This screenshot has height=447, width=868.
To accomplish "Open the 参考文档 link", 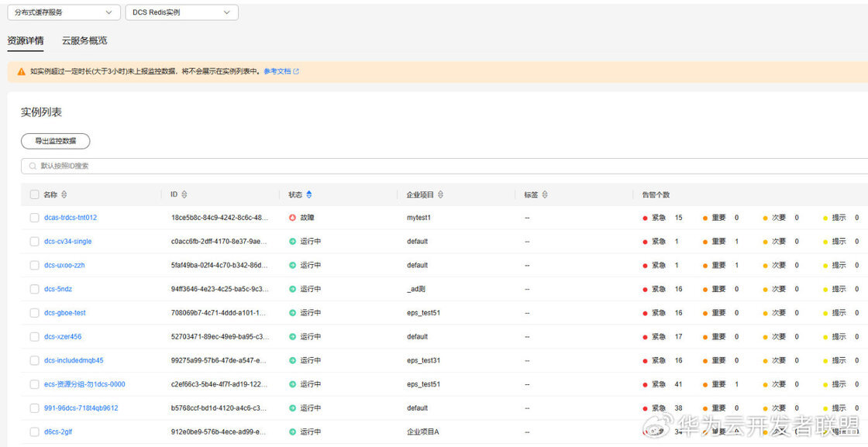I will click(277, 71).
